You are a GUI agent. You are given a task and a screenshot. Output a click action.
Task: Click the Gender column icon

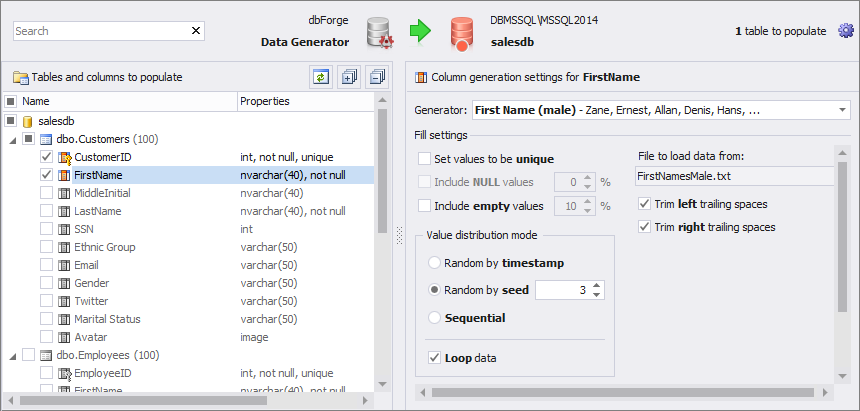coord(64,283)
